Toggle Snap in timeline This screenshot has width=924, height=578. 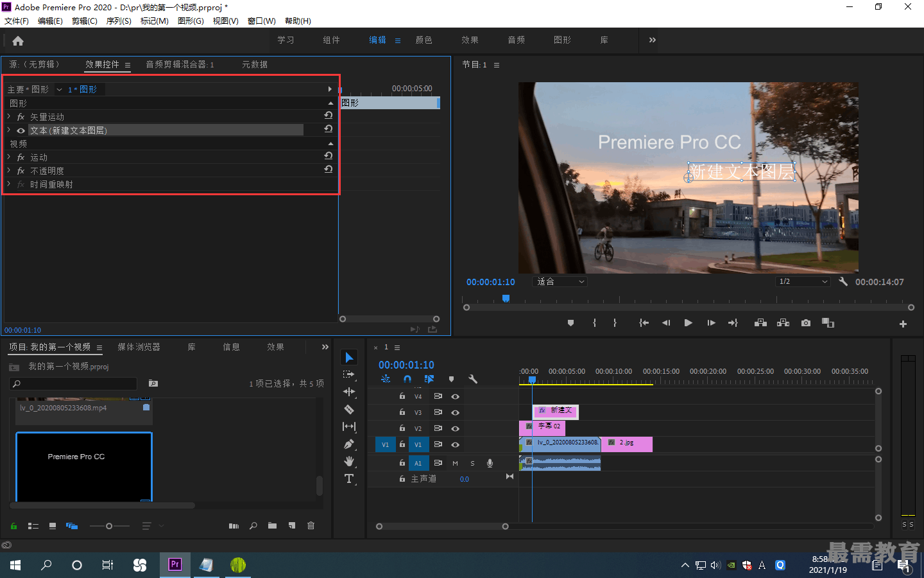click(x=407, y=379)
